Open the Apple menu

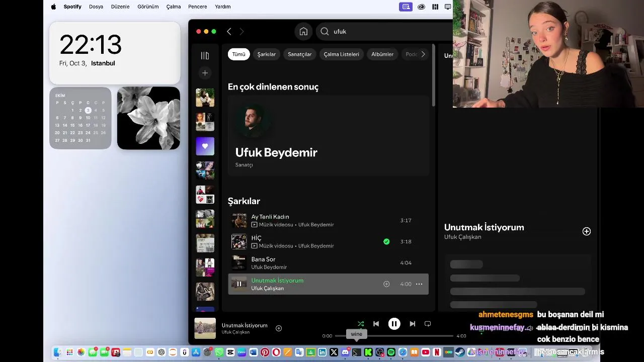[53, 7]
